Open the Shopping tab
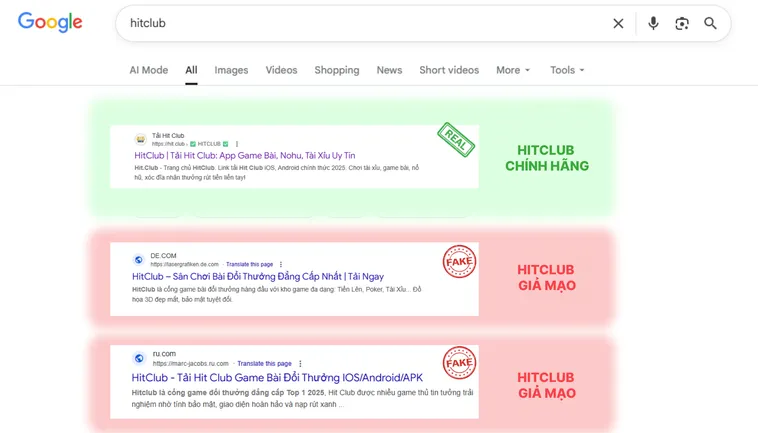Screen dimensions: 758x433 pos(337,70)
